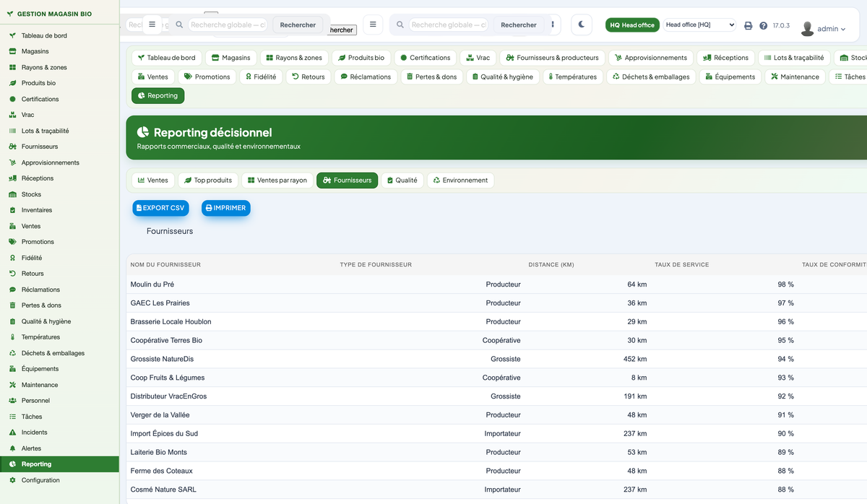Open the Head office [HQ] store dropdown
Viewport: 867px width, 504px height.
700,25
